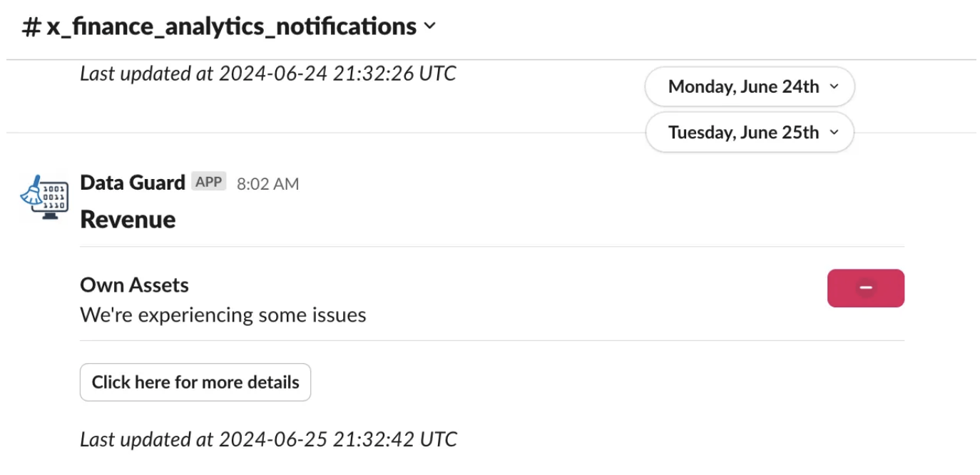This screenshot has height=475, width=980.
Task: Click the chevron next to the channel name
Action: (429, 26)
